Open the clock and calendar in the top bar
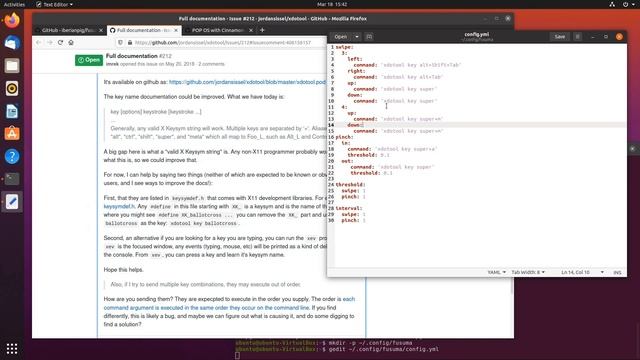640x360 pixels. pos(332,4)
